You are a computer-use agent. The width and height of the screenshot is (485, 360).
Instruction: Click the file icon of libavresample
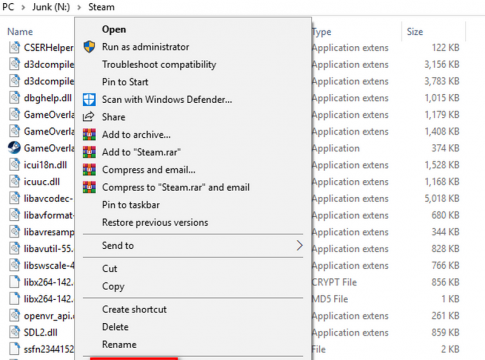tap(14, 232)
